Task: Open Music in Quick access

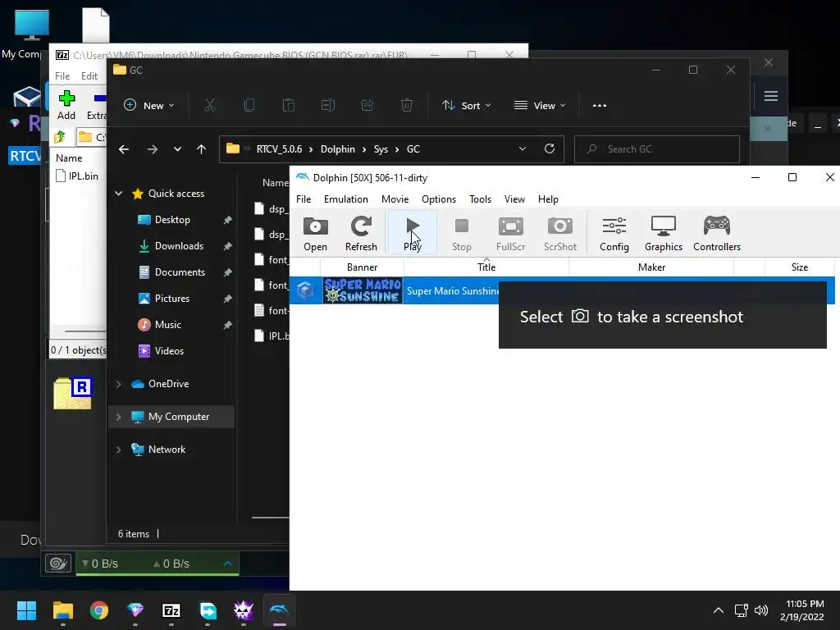Action: click(x=167, y=325)
